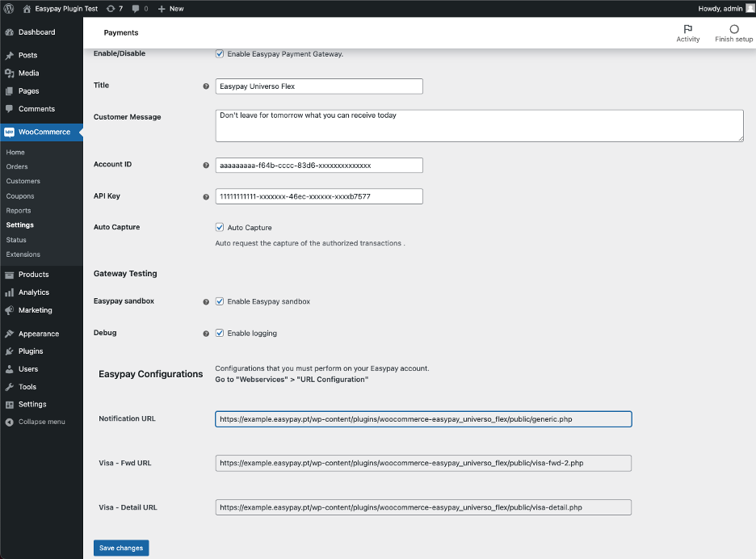Click the admin avatar at top right
Screen dimensions: 756x559
point(750,8)
